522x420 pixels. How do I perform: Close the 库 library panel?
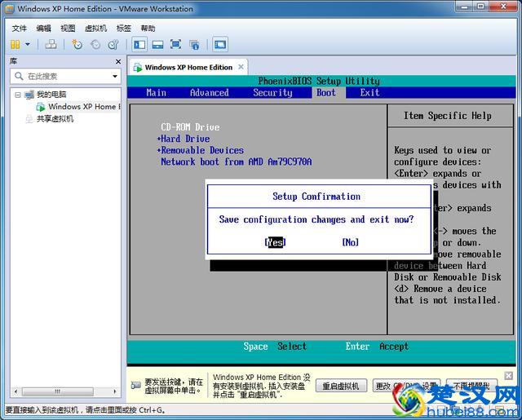point(118,61)
